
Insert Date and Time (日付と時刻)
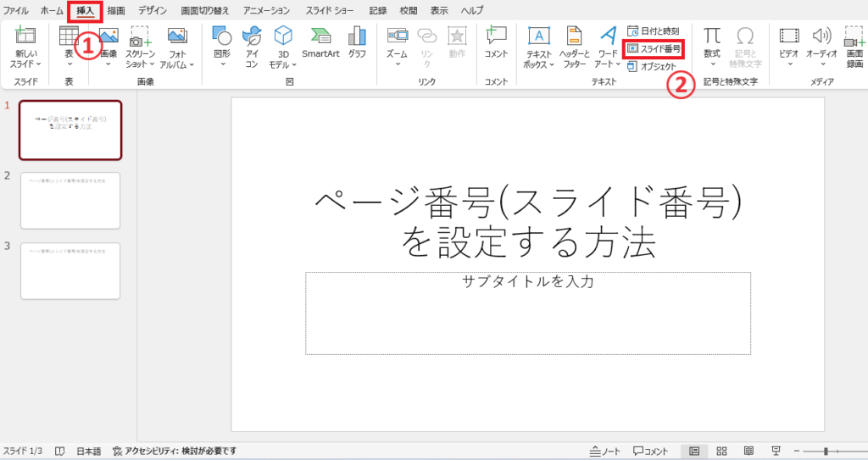(x=654, y=31)
